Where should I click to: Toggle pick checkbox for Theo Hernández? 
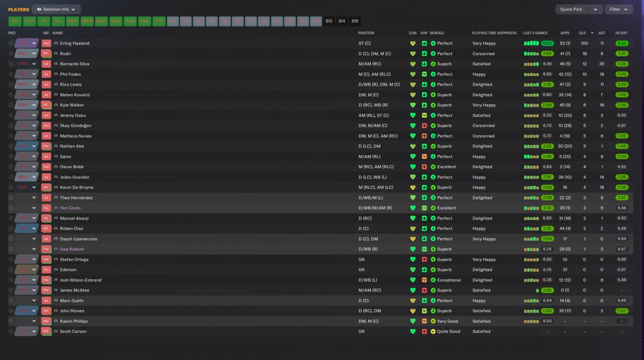click(x=11, y=198)
